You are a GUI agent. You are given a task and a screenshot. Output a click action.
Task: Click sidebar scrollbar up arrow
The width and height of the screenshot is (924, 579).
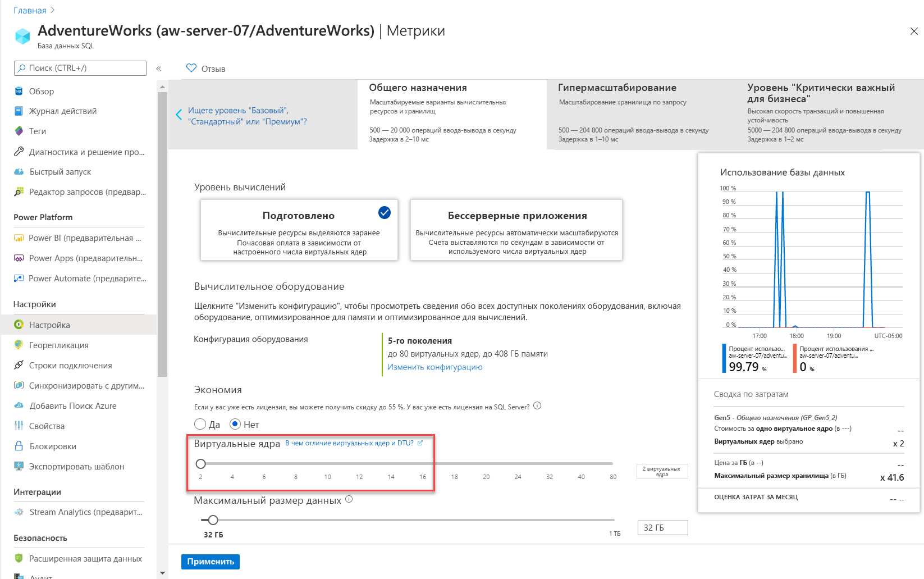(163, 87)
